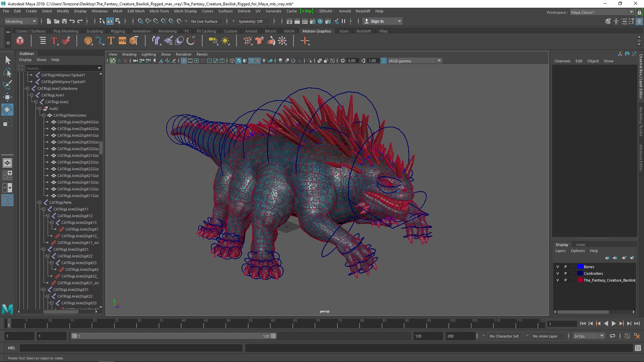Switch to the Poly Modeling shelf tab
This screenshot has width=644, height=362.
tap(66, 31)
